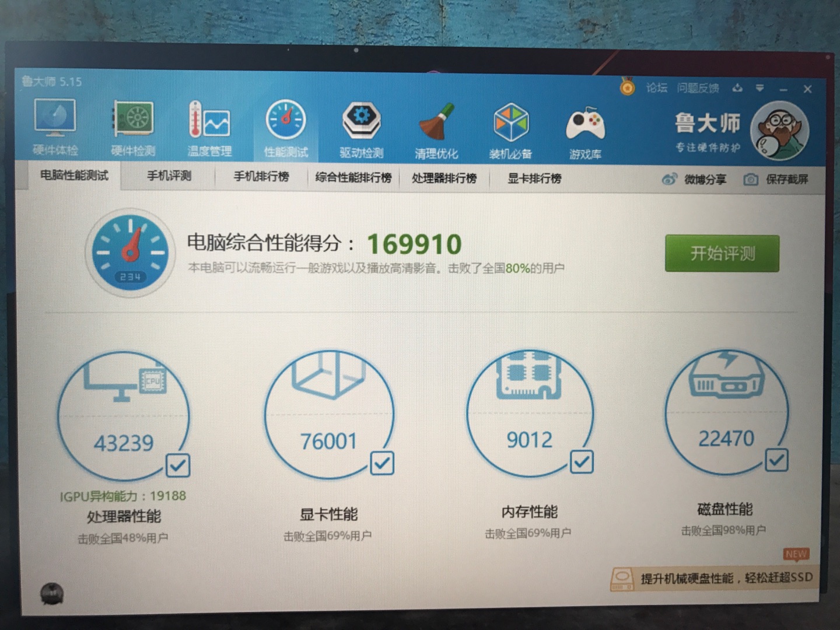Toggle the 内存性能 test checkbox
Screen dimensions: 840x630
coord(582,461)
